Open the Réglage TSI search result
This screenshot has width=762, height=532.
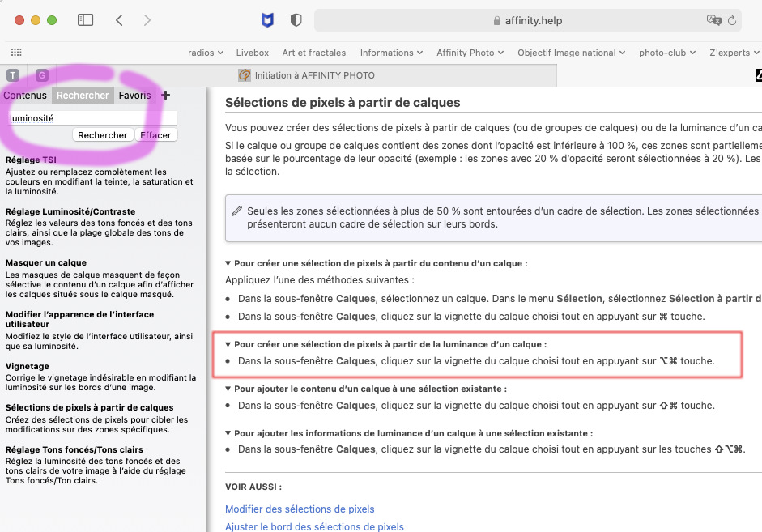(31, 160)
